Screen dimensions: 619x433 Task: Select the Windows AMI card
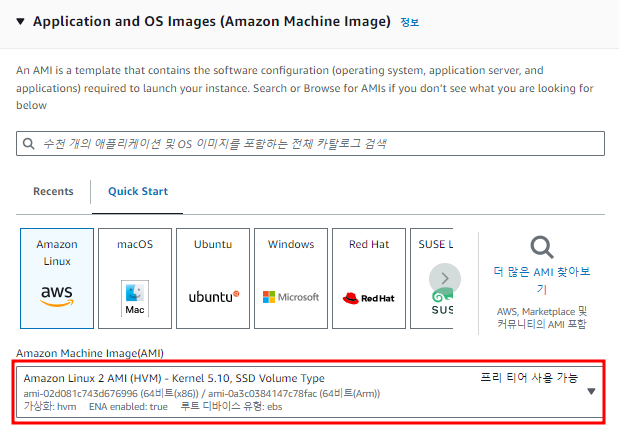291,278
